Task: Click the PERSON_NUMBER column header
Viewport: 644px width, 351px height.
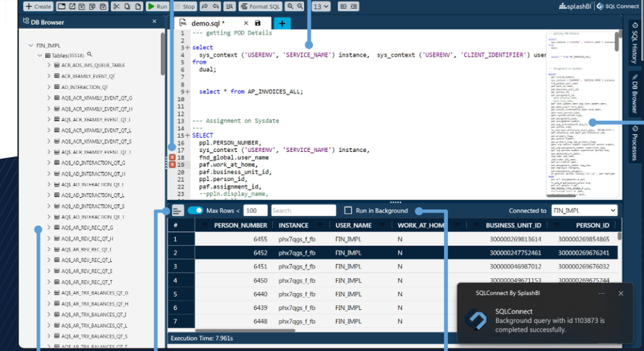Action: coord(241,225)
